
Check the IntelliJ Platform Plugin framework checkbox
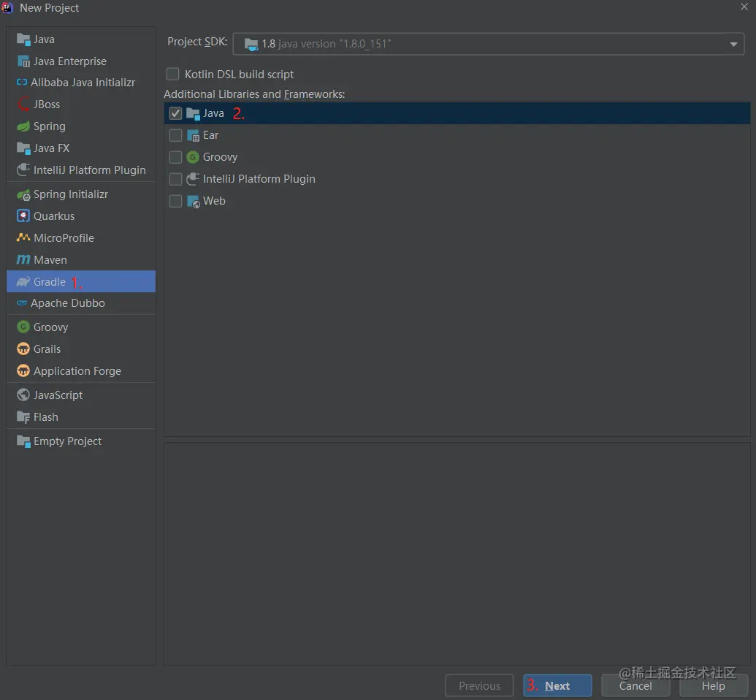[175, 179]
